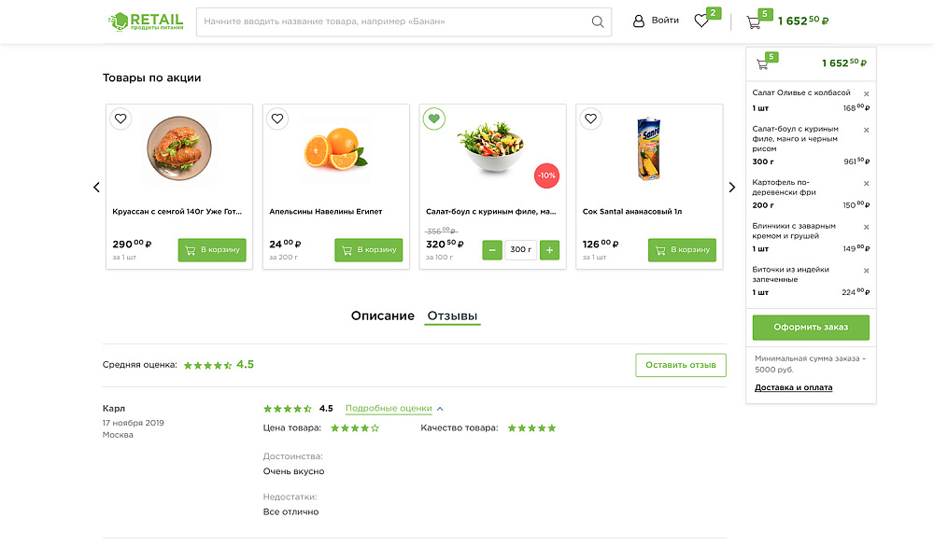Screen dimensions: 934x560
Task: Open the cart icon in header
Action: pyautogui.click(x=754, y=21)
